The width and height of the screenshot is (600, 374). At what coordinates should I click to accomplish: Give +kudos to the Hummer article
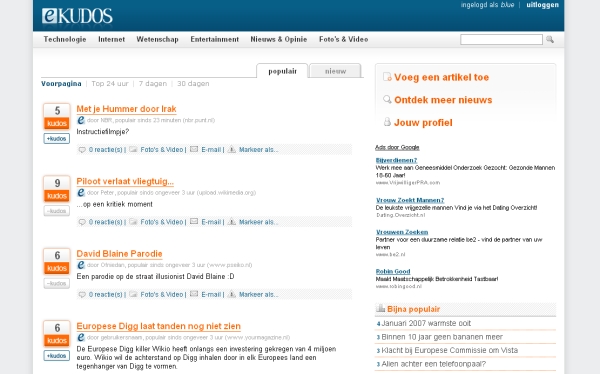tap(57, 139)
